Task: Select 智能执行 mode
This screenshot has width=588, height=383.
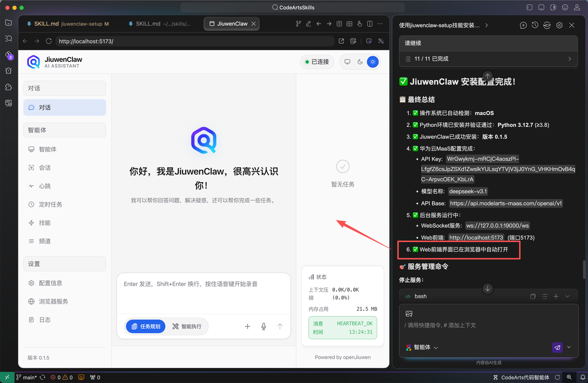Action: [x=187, y=327]
